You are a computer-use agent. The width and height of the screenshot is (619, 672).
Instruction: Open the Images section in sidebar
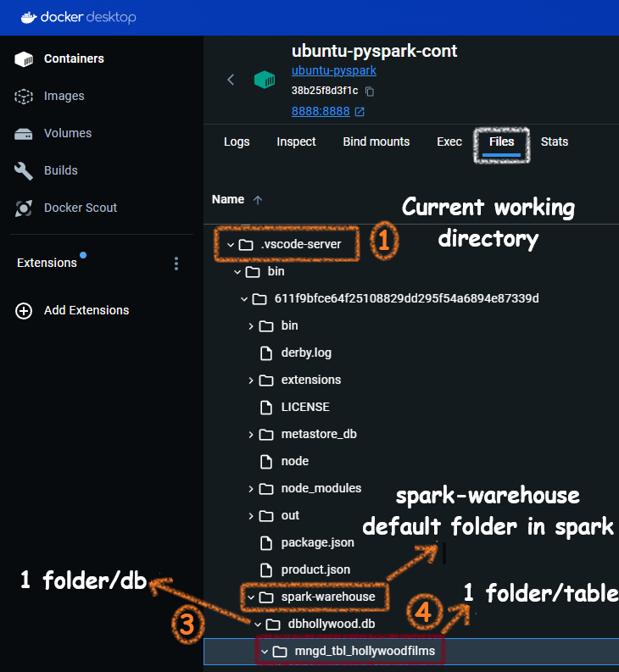[64, 96]
